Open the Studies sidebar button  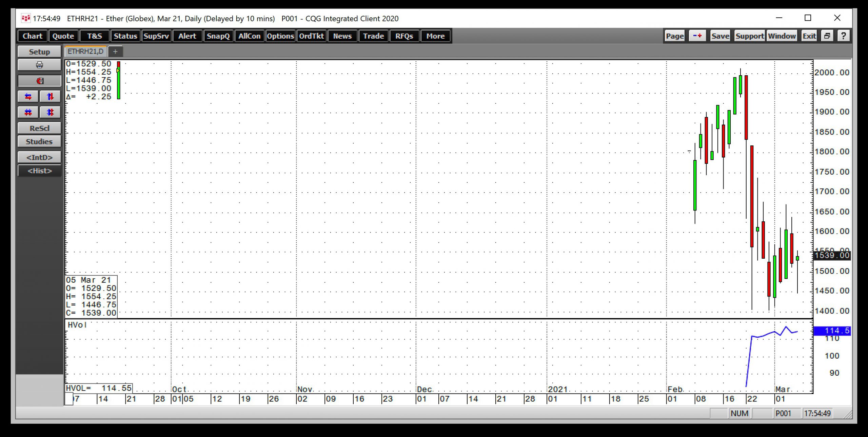click(x=39, y=141)
